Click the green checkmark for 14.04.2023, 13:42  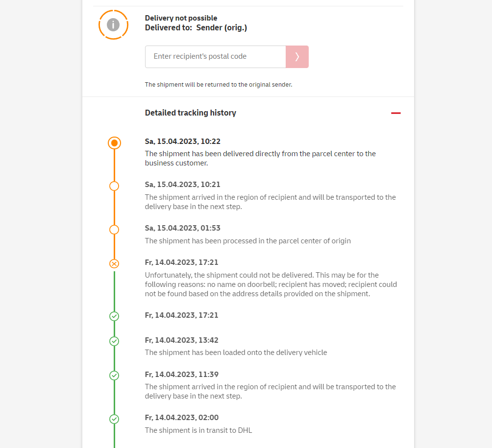[114, 341]
